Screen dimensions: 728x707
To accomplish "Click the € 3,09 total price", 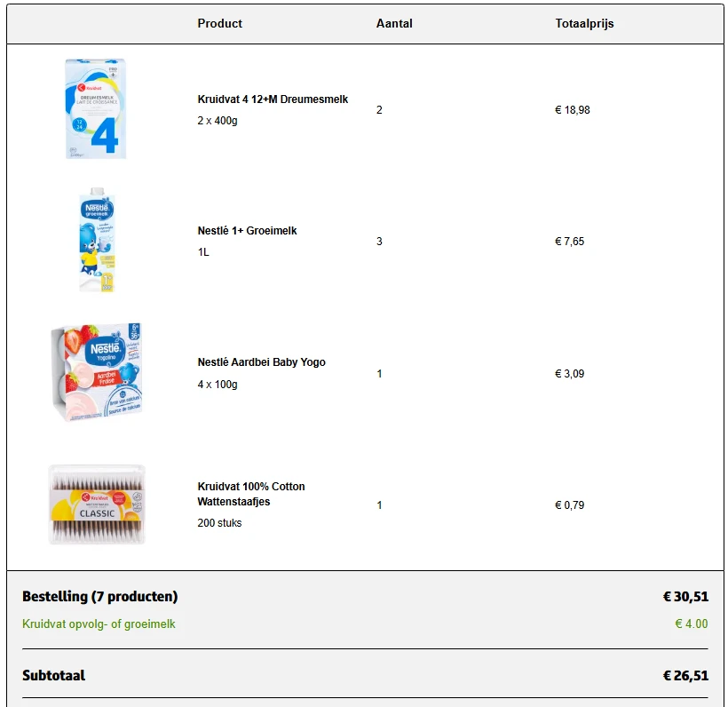I will [569, 374].
